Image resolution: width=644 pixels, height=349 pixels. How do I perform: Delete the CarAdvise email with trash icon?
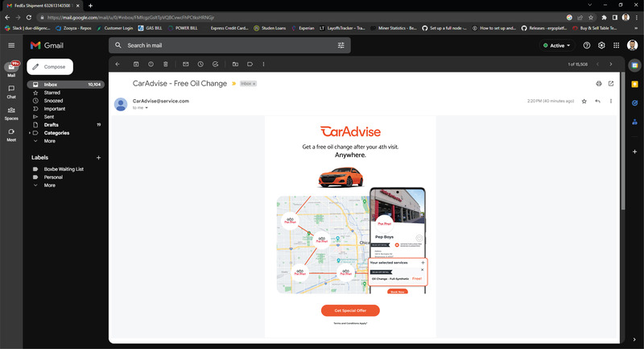pyautogui.click(x=166, y=64)
